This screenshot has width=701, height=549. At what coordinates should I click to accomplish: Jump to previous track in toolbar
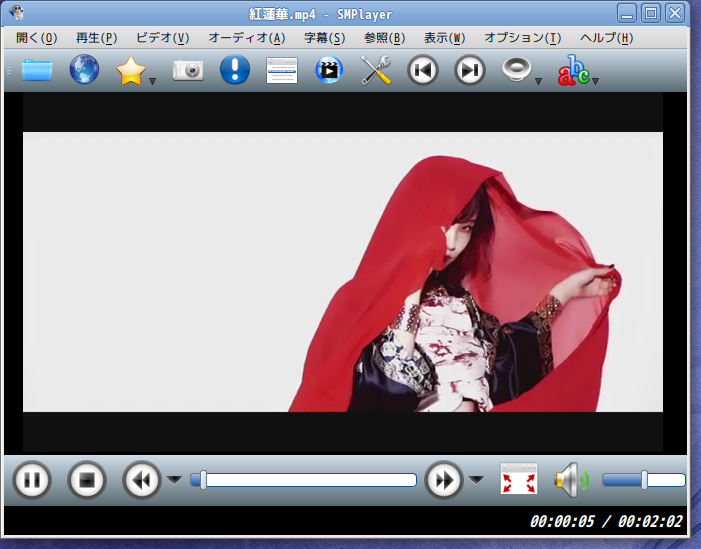422,70
